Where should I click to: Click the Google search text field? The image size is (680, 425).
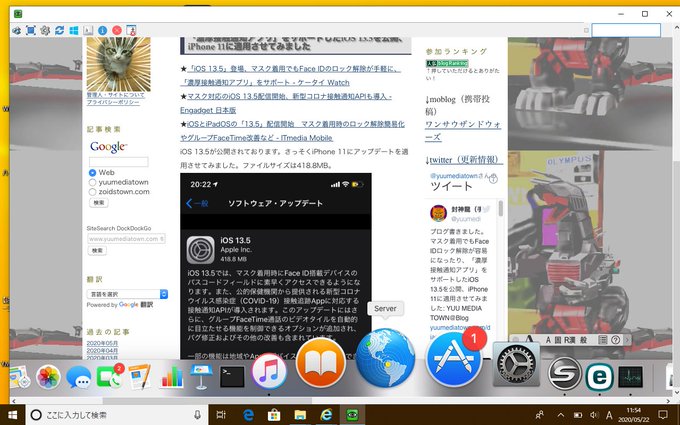[x=118, y=162]
